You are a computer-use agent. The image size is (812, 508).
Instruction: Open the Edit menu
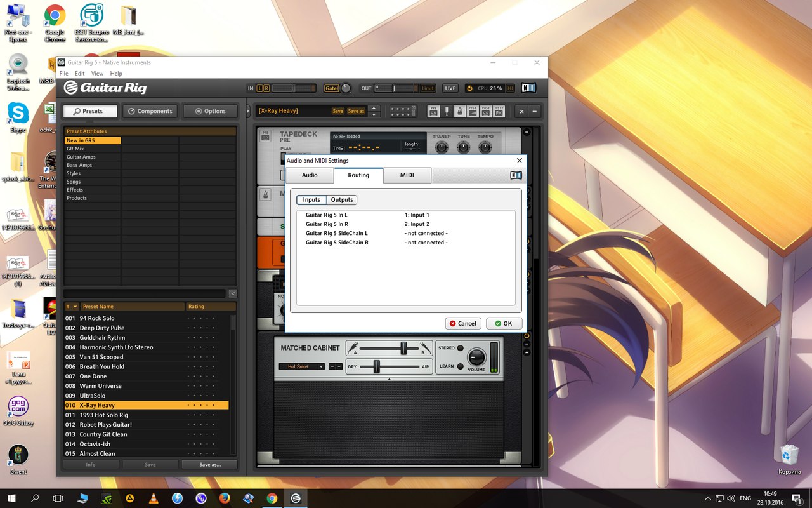[x=80, y=74]
